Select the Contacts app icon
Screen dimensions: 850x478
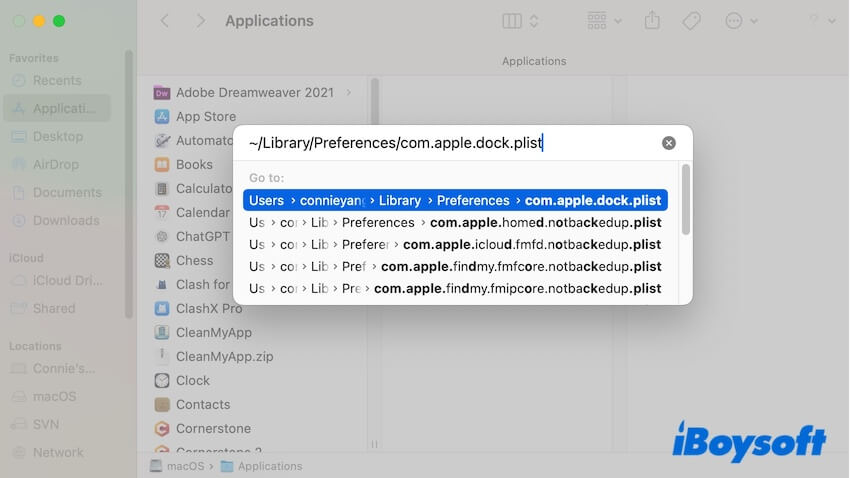point(162,404)
